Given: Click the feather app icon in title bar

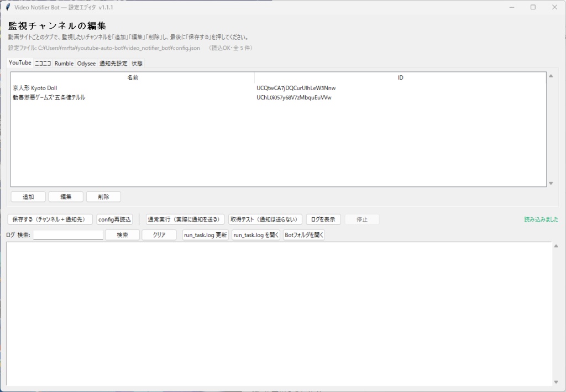Looking at the screenshot, I should click(8, 7).
